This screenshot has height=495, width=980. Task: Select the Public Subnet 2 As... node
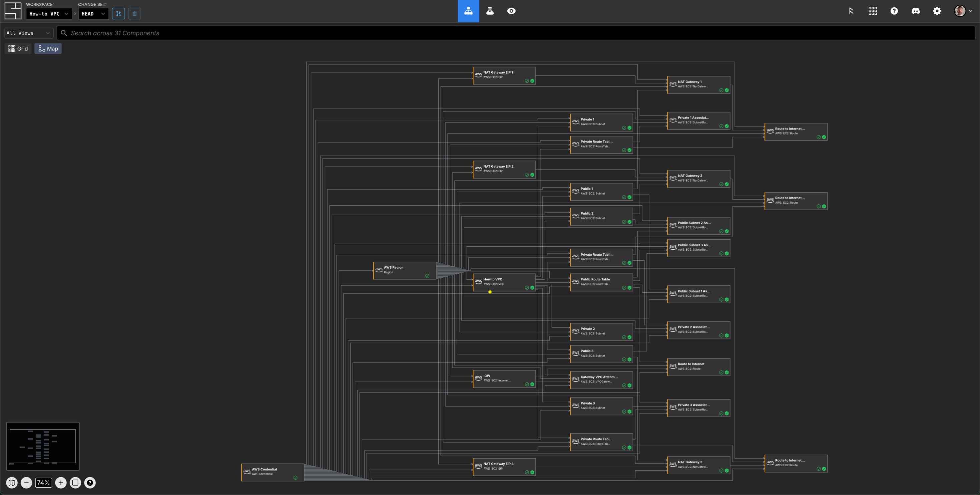(698, 226)
